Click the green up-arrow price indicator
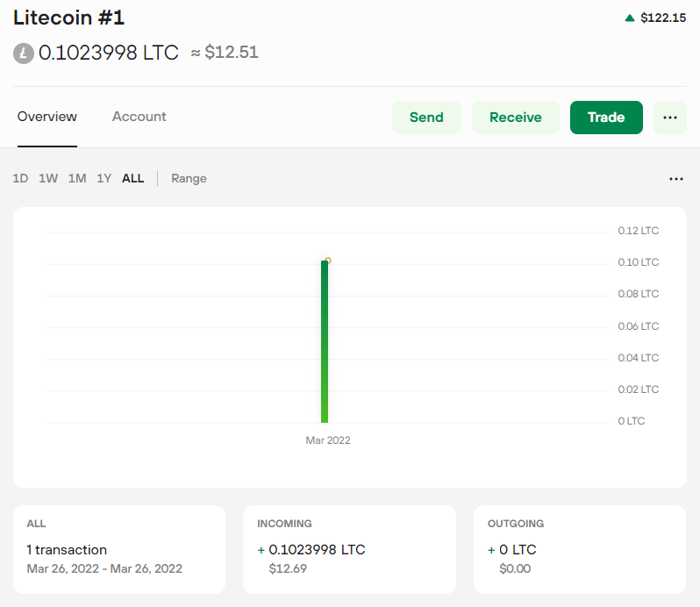 tap(629, 18)
